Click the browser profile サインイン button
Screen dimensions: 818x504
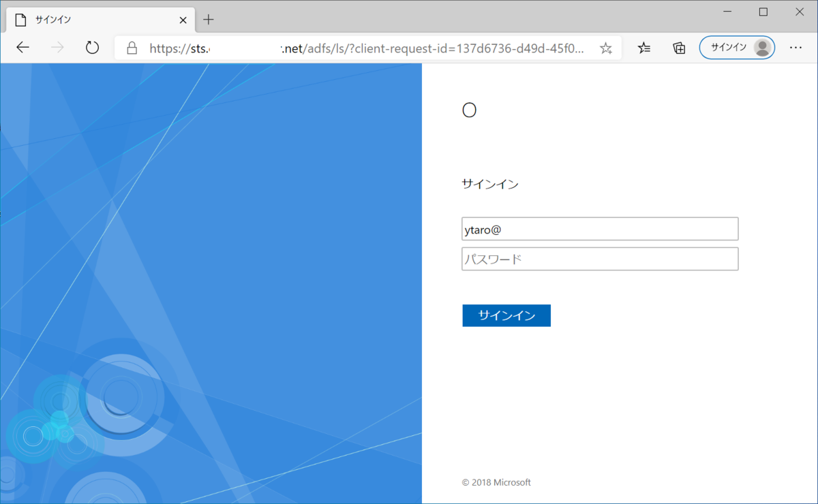(x=737, y=48)
